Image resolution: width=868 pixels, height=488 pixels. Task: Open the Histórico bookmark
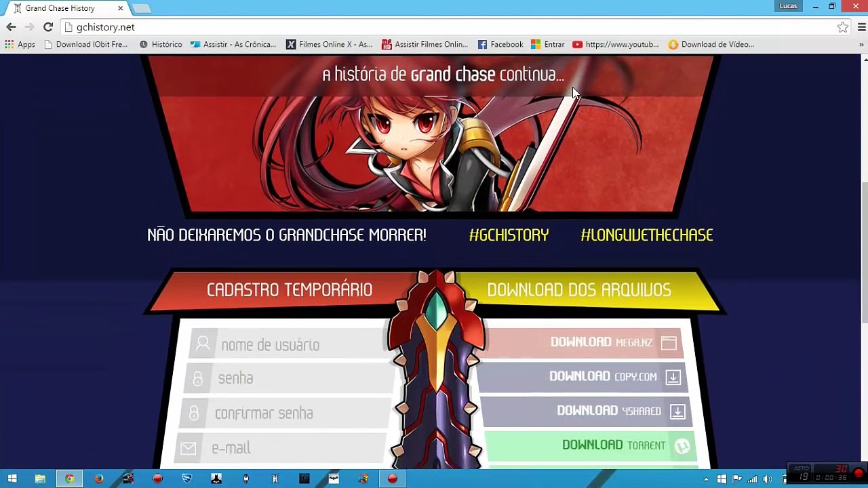pyautogui.click(x=161, y=44)
